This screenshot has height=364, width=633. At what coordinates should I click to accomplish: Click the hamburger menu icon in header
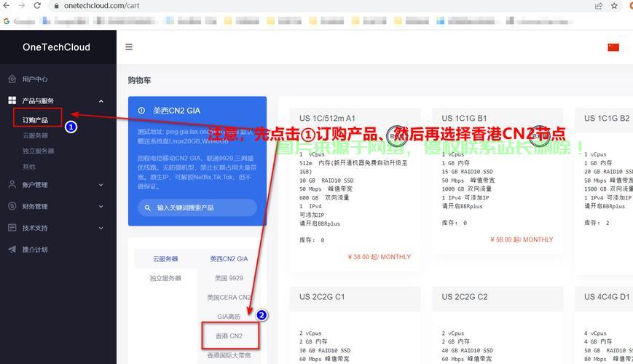coord(129,47)
